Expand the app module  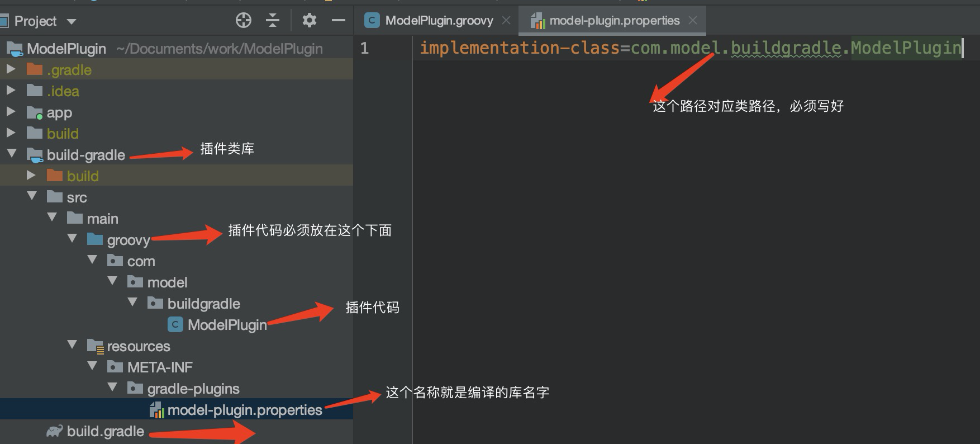10,111
